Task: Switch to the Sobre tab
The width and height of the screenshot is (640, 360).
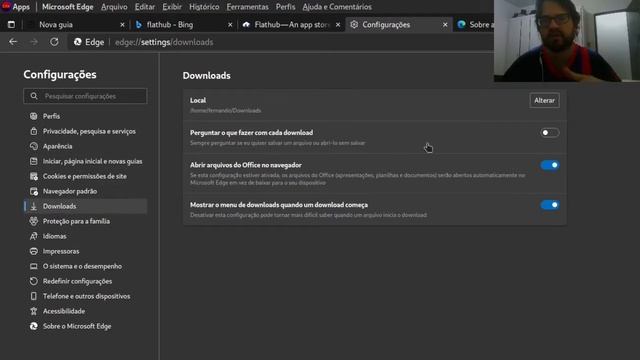Action: point(475,25)
